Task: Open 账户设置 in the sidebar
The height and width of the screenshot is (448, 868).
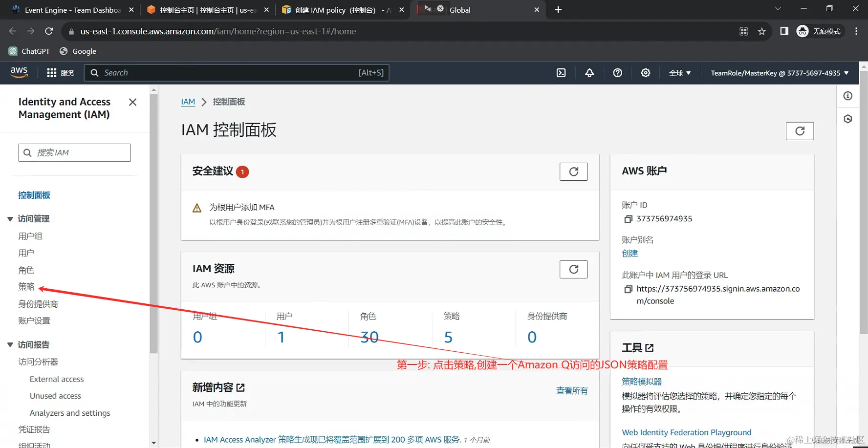Action: [x=34, y=321]
